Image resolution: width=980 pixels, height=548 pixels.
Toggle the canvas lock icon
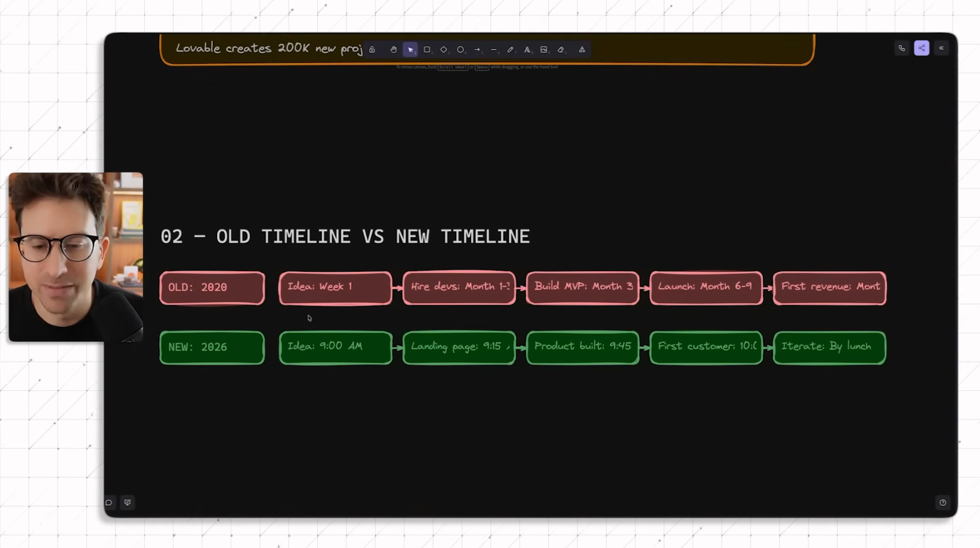pos(372,50)
